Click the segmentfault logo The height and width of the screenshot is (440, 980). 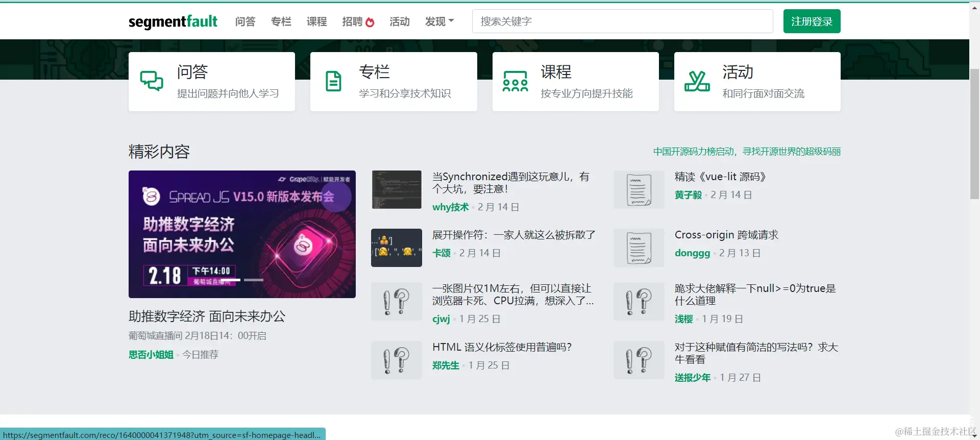(173, 21)
